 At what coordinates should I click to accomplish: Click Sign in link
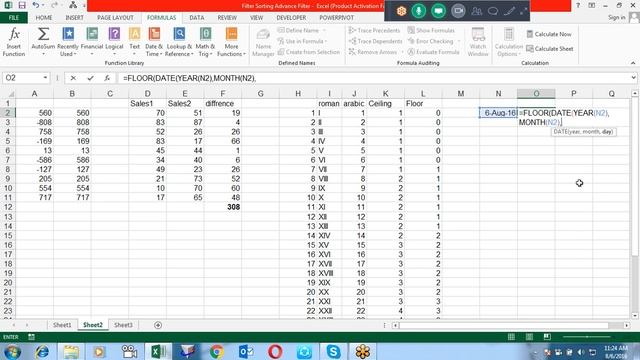coord(617,18)
